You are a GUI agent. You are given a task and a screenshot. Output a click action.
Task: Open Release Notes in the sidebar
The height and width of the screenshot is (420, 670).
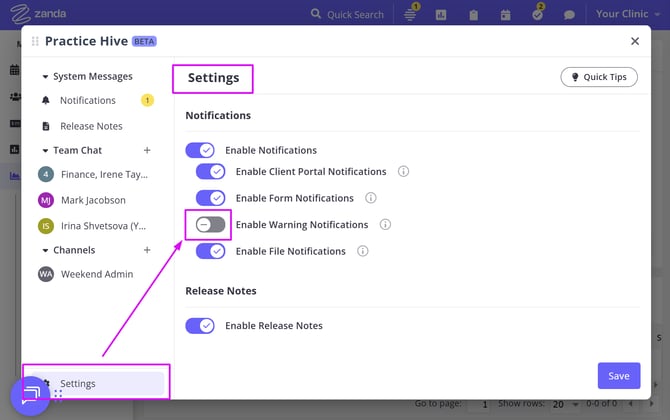click(91, 126)
